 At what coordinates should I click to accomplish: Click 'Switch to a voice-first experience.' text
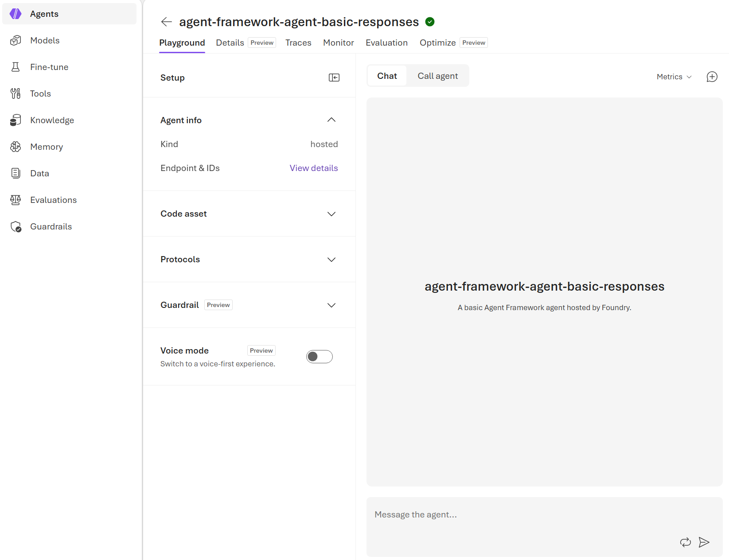tap(218, 364)
